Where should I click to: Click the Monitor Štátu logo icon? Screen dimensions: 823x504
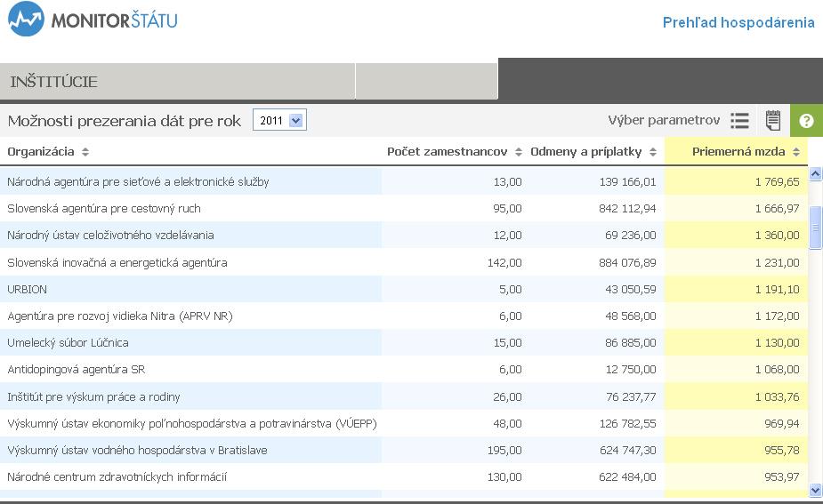(x=25, y=20)
